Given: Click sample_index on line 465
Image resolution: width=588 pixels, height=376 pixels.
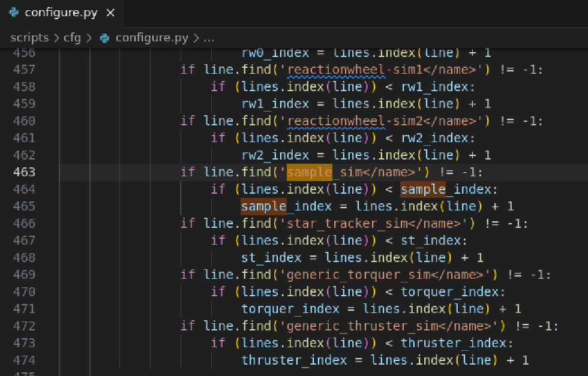Looking at the screenshot, I should coord(286,206).
